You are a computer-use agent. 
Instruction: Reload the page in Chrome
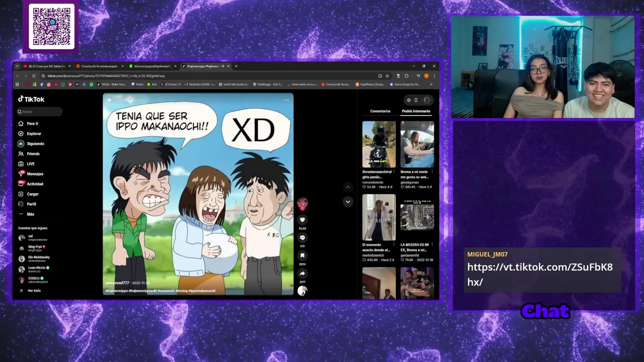(34, 76)
